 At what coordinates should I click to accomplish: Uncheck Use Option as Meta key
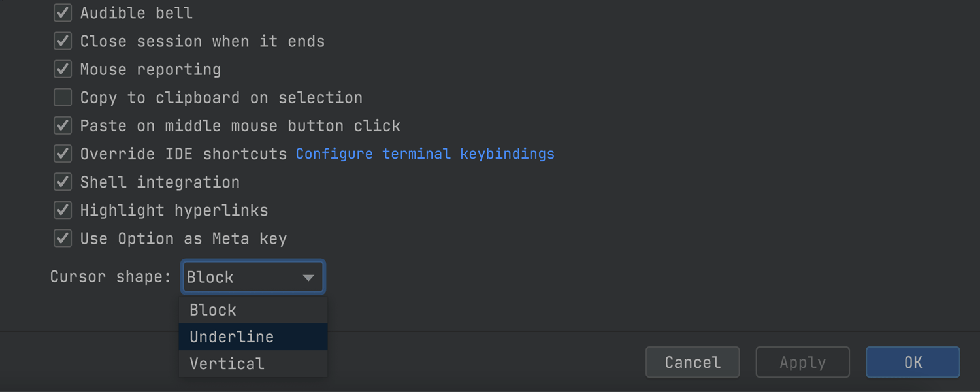(63, 238)
